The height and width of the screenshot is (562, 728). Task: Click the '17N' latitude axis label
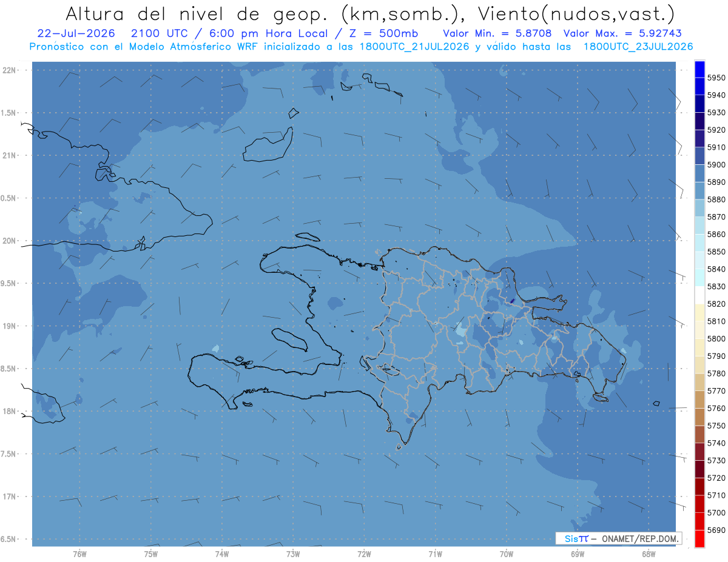9,497
